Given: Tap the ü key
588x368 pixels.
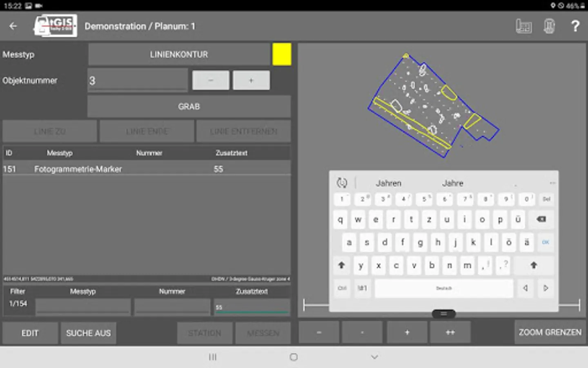Looking at the screenshot, I should pyautogui.click(x=518, y=219).
